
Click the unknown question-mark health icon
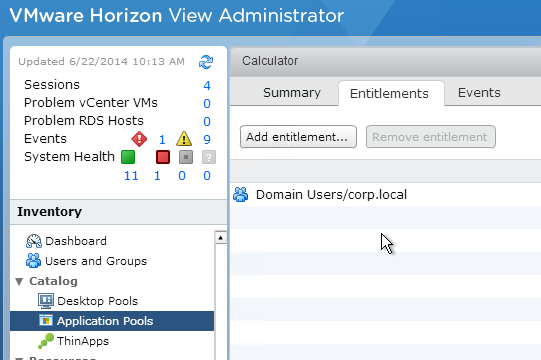(x=209, y=157)
